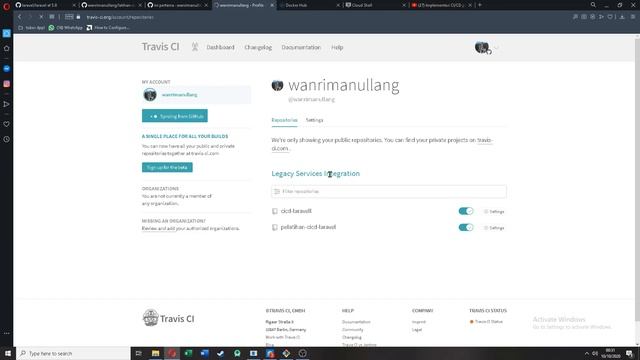This screenshot has width=640, height=360.
Task: Open the How to Configure bookmark
Action: coord(108,27)
